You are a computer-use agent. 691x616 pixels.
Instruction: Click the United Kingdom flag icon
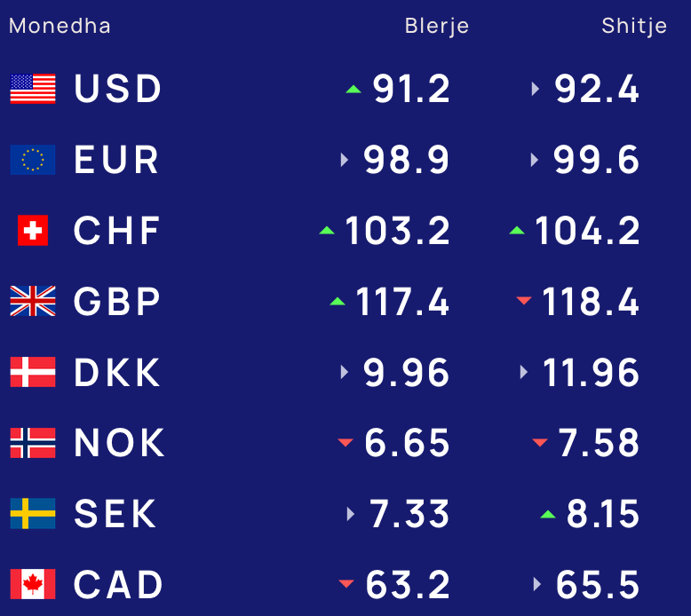[33, 301]
